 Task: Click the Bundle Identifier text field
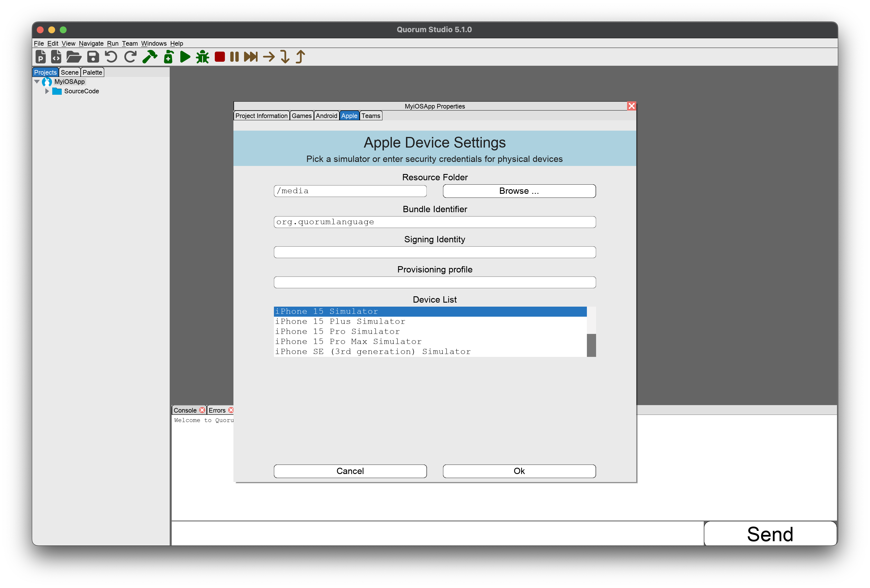(x=435, y=222)
